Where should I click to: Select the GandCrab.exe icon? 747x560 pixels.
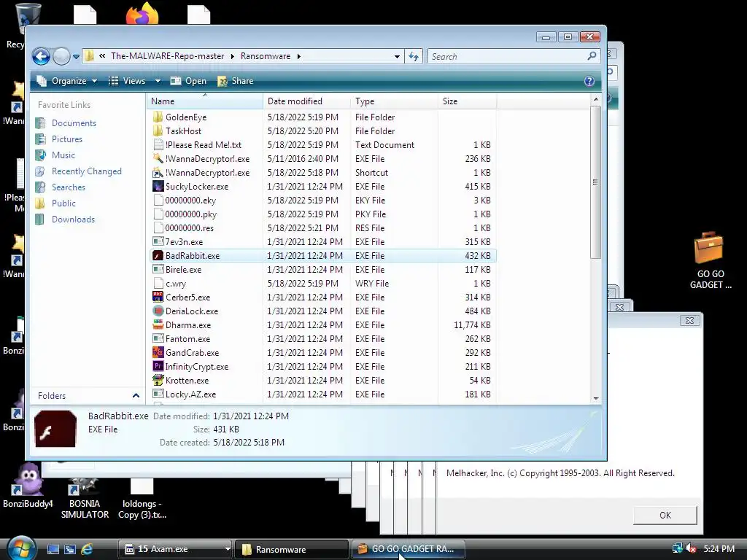(158, 352)
